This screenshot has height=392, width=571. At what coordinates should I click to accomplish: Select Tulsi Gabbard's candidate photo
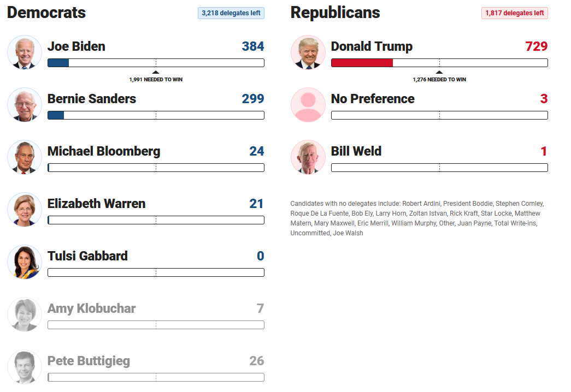tap(24, 262)
